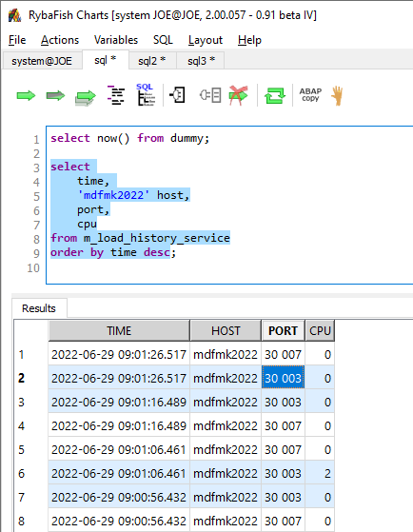Click the ABAP copy icon
Screen dimensions: 413x532
[310, 94]
